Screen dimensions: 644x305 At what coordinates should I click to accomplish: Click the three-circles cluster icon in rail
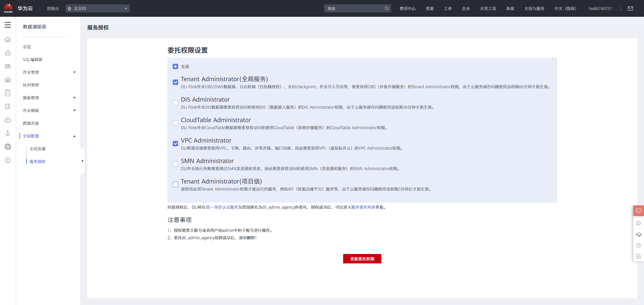[8, 53]
